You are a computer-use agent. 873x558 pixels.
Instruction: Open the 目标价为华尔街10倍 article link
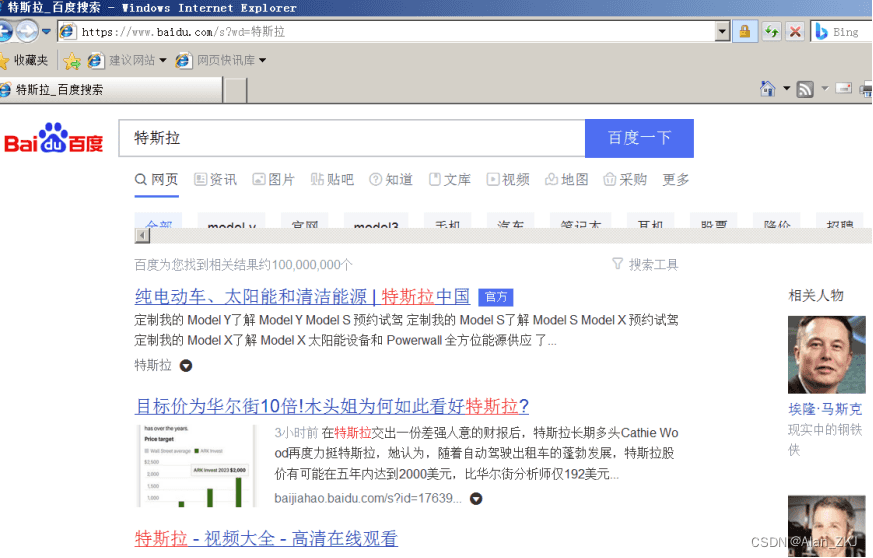pos(332,406)
